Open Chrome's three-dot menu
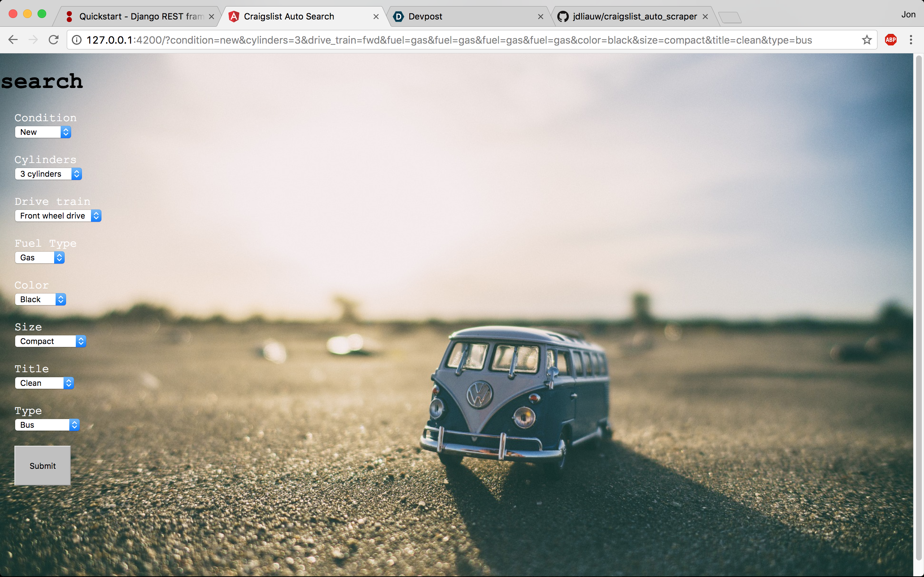Screen dimensions: 924x577 pos(911,40)
